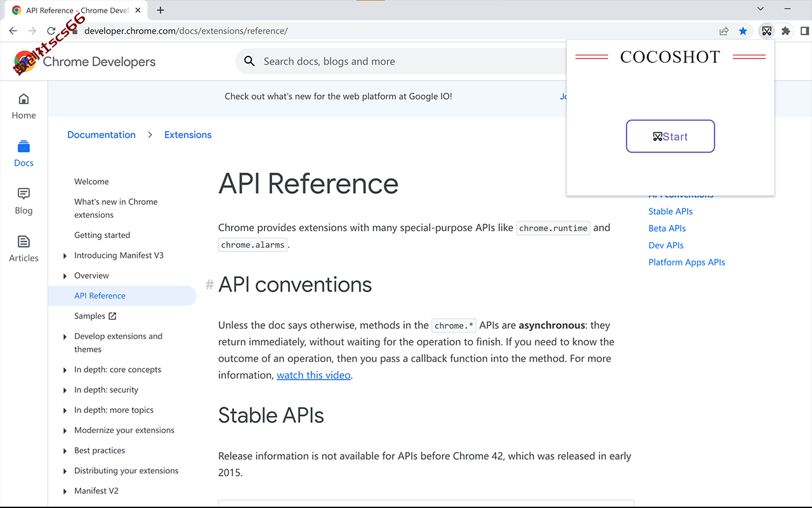
Task: Click the Google IO banner text
Action: tap(338, 97)
